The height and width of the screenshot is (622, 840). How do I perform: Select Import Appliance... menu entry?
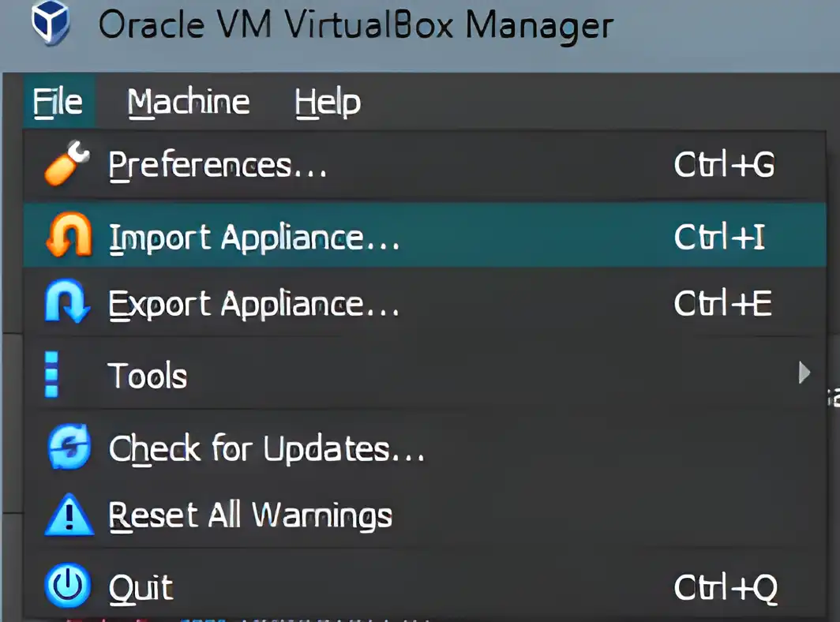pos(424,235)
